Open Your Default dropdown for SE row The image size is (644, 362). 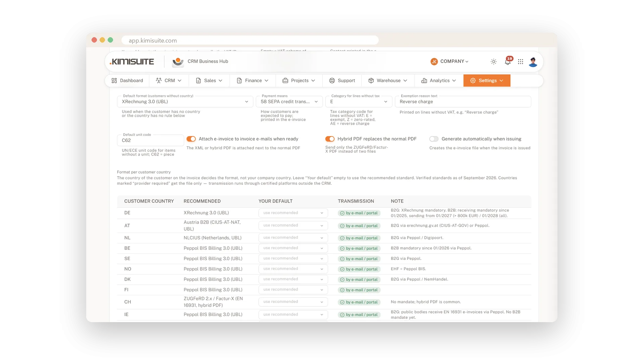(x=293, y=258)
